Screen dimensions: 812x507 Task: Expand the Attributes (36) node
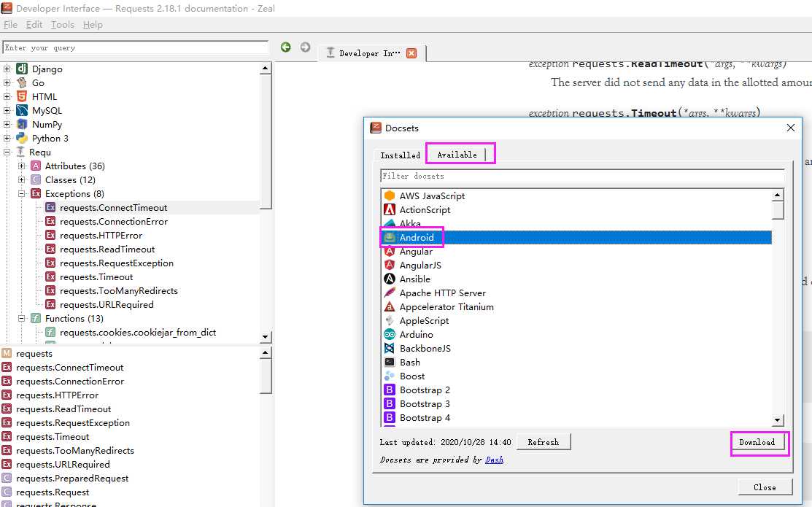(21, 166)
